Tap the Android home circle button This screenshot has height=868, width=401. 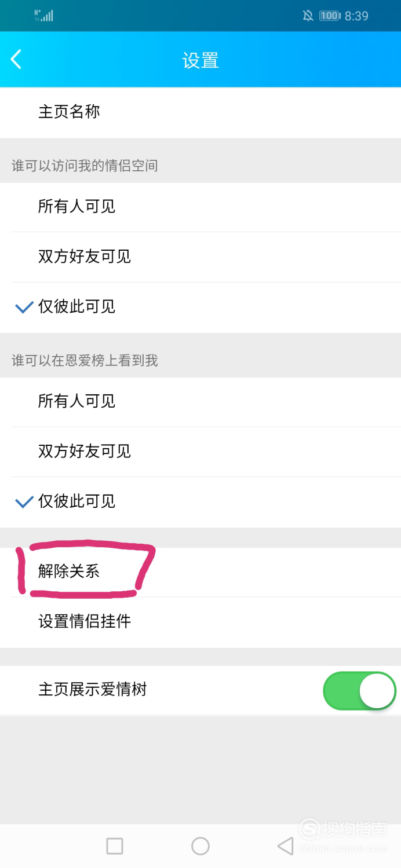click(x=200, y=846)
